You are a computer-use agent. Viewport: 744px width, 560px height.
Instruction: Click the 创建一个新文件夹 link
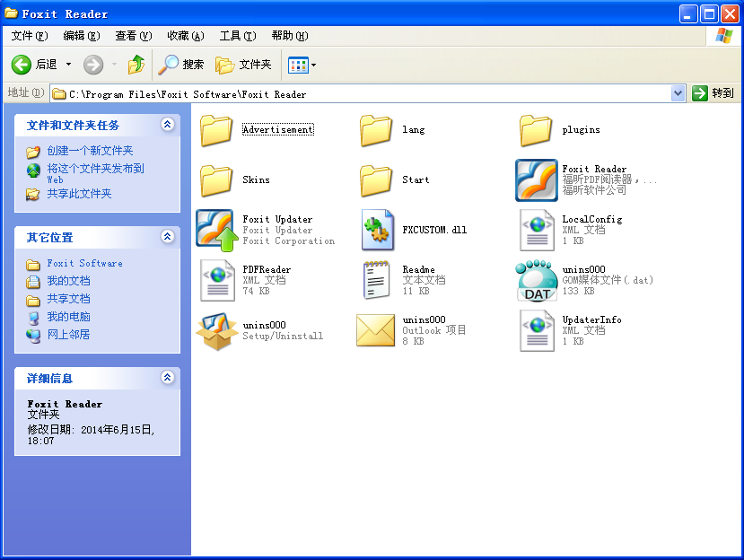(x=90, y=151)
